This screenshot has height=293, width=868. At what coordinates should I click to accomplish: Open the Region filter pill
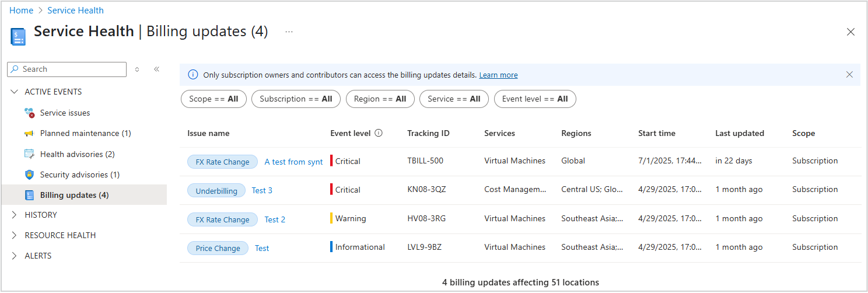click(380, 99)
